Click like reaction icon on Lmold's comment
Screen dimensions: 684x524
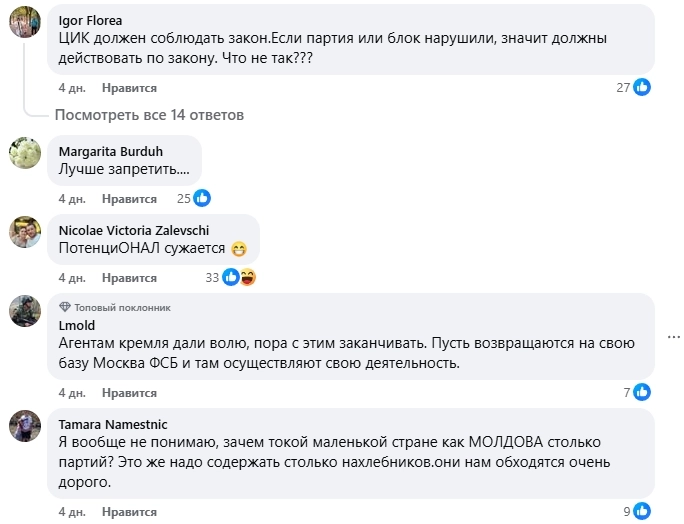point(643,392)
